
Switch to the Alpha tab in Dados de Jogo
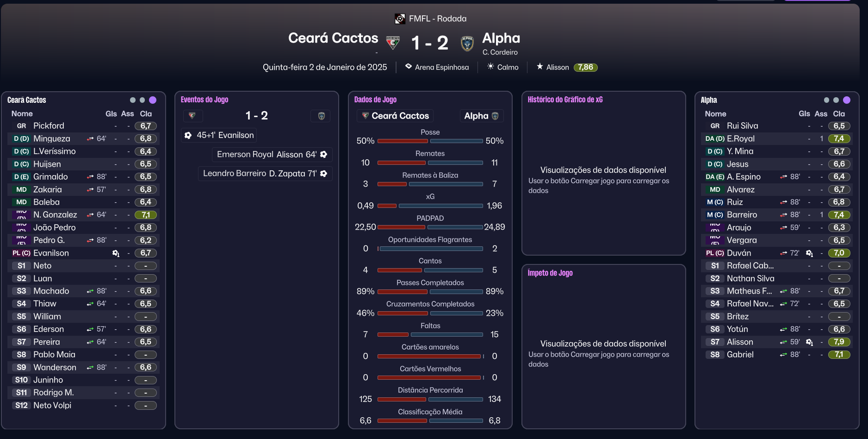tap(481, 116)
